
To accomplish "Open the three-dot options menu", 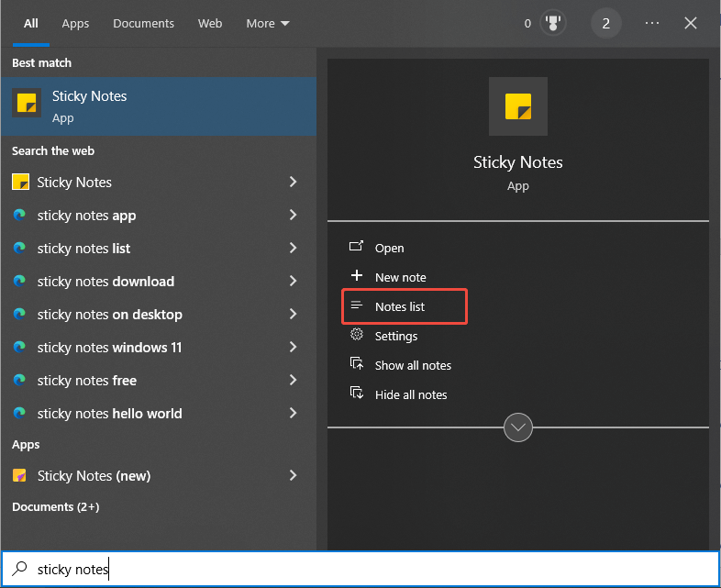I will [x=652, y=24].
